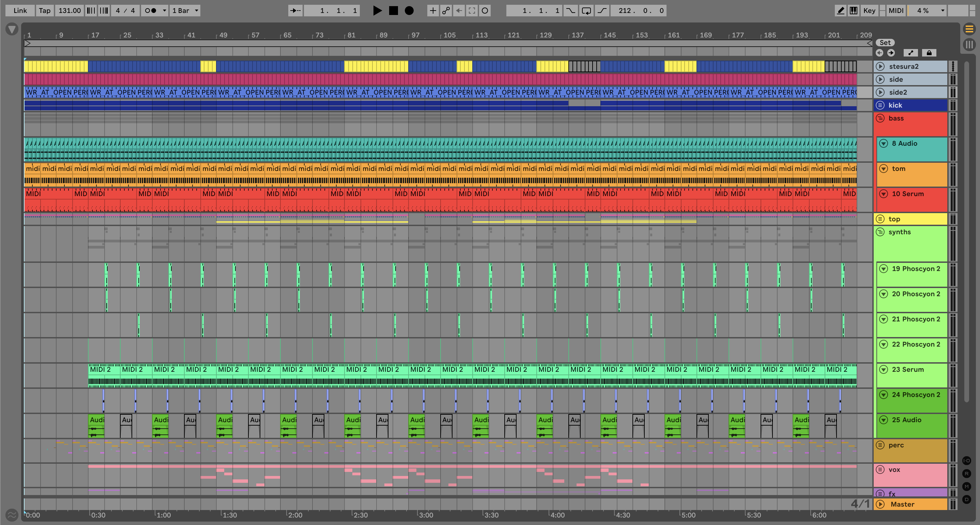Toggle the Loop switch in transport
The height and width of the screenshot is (525, 980).
pyautogui.click(x=586, y=11)
